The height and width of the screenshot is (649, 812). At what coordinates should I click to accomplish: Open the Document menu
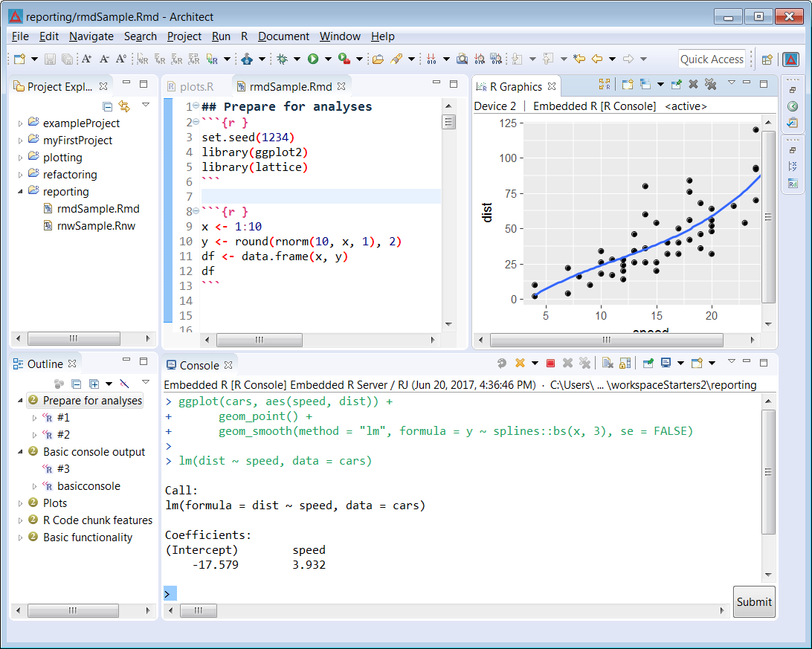click(x=283, y=36)
